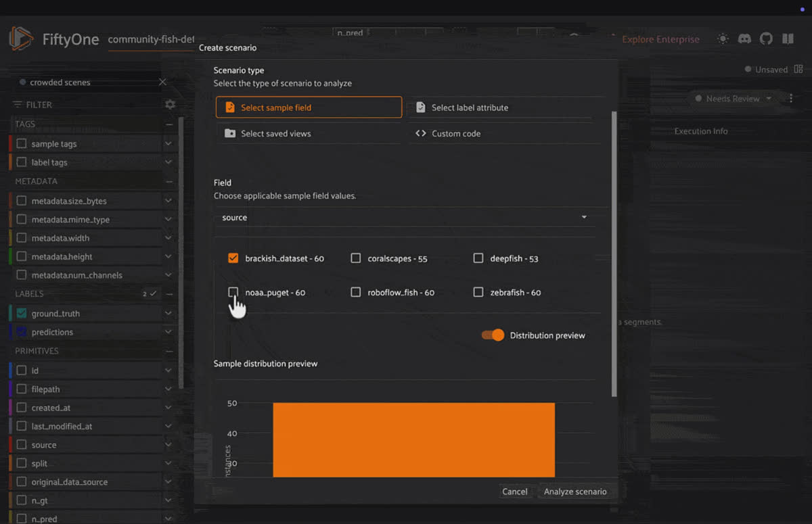Expand the sample tags row chevron
This screenshot has height=524, width=812.
[168, 144]
